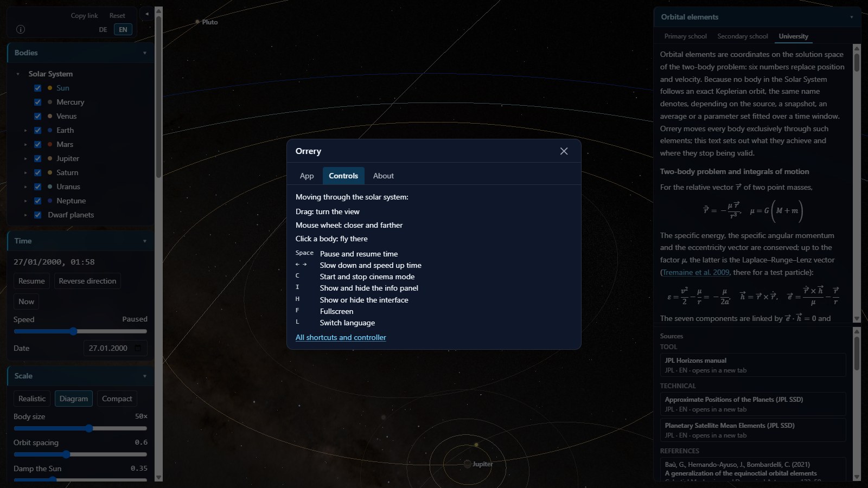
Task: Open the JPL Horizons manual source
Action: tap(752, 365)
